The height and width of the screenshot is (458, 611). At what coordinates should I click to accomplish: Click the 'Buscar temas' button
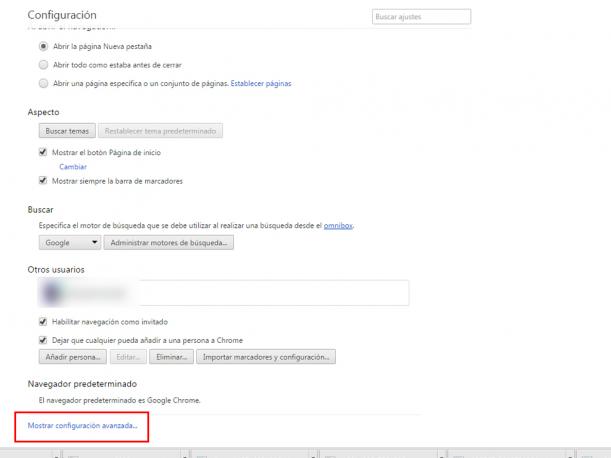point(67,131)
